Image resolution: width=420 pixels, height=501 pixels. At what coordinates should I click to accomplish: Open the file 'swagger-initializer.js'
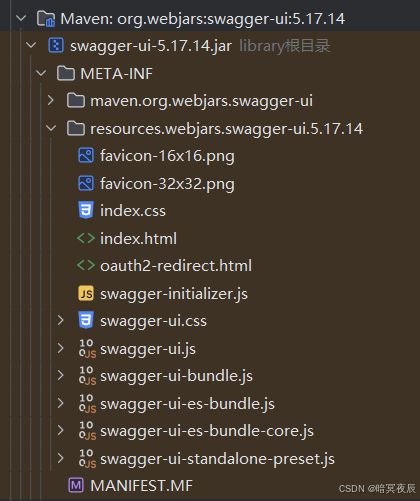pos(174,294)
